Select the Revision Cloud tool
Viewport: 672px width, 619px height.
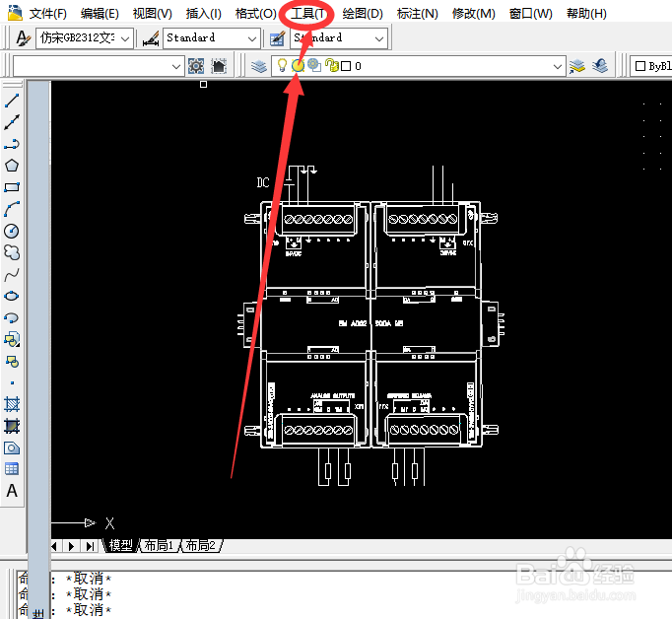coord(12,252)
